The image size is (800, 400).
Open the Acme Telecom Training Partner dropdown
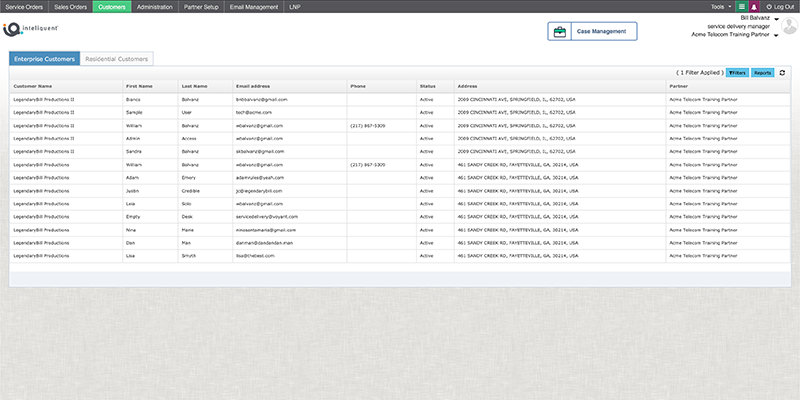click(x=776, y=35)
